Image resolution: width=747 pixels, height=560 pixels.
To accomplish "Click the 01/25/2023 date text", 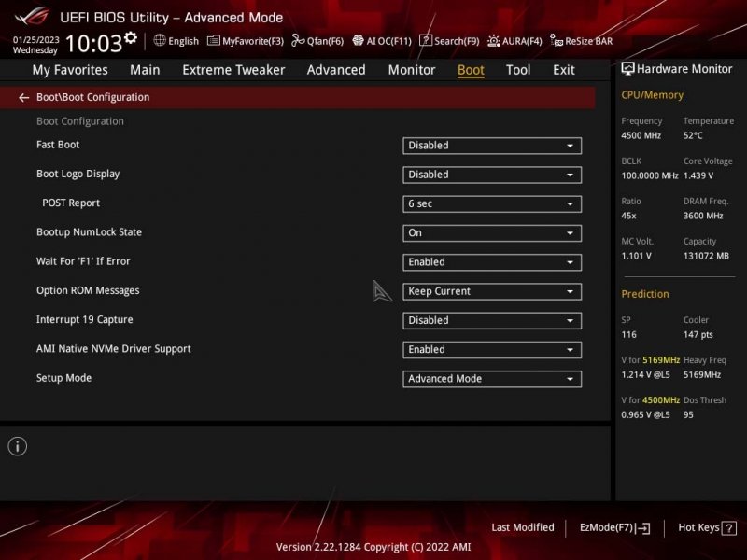I will click(35, 40).
